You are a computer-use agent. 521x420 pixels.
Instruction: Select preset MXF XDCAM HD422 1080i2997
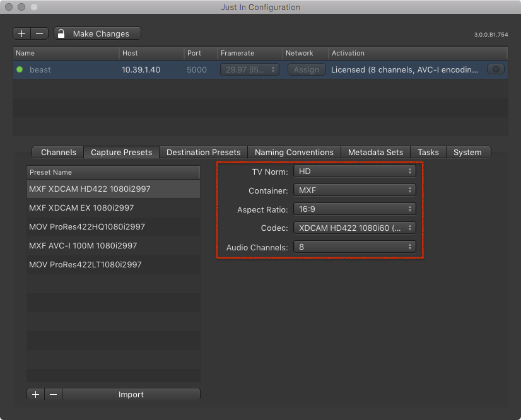(114, 189)
